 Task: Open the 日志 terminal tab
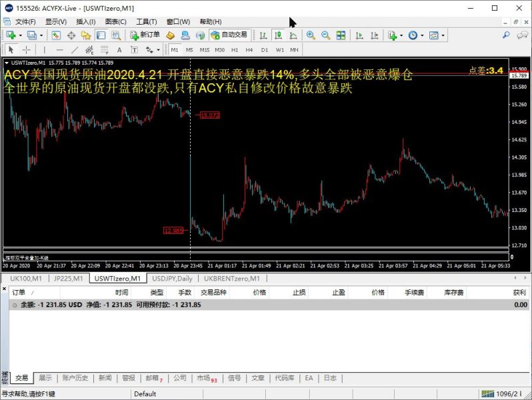(330, 378)
